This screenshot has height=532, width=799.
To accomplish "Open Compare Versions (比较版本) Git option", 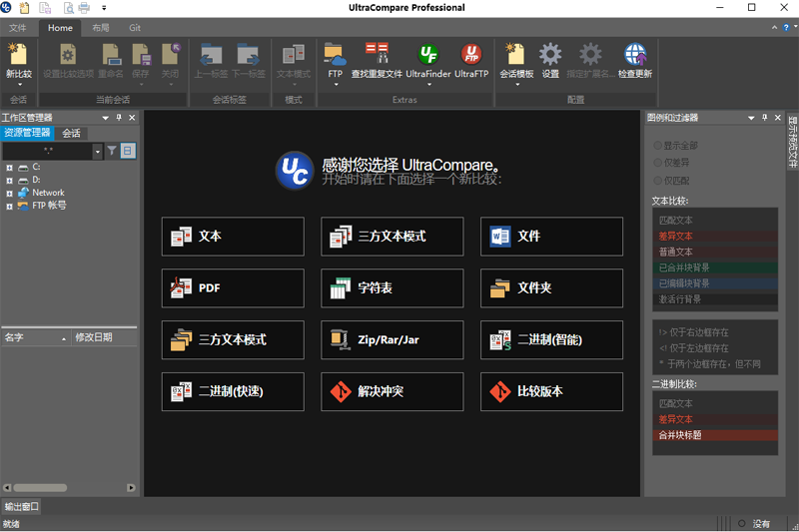I will pyautogui.click(x=551, y=391).
